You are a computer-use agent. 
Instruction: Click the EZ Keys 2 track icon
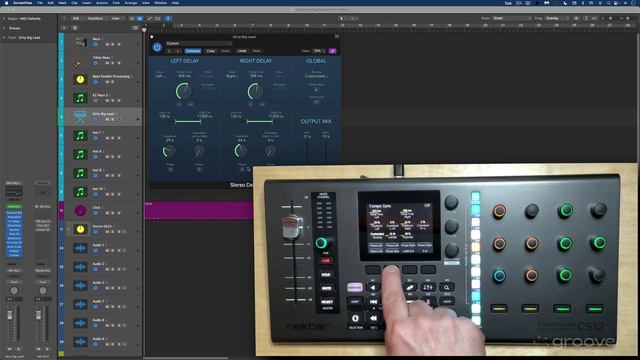[x=80, y=98]
